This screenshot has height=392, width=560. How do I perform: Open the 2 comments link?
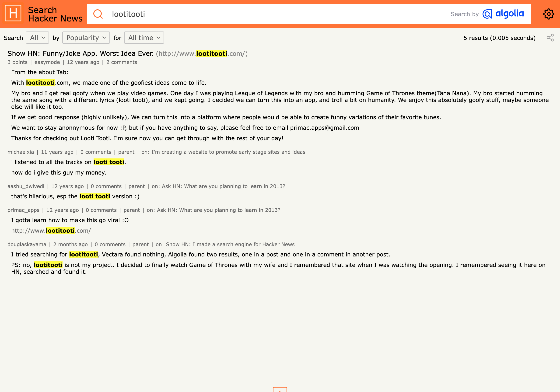tap(122, 62)
